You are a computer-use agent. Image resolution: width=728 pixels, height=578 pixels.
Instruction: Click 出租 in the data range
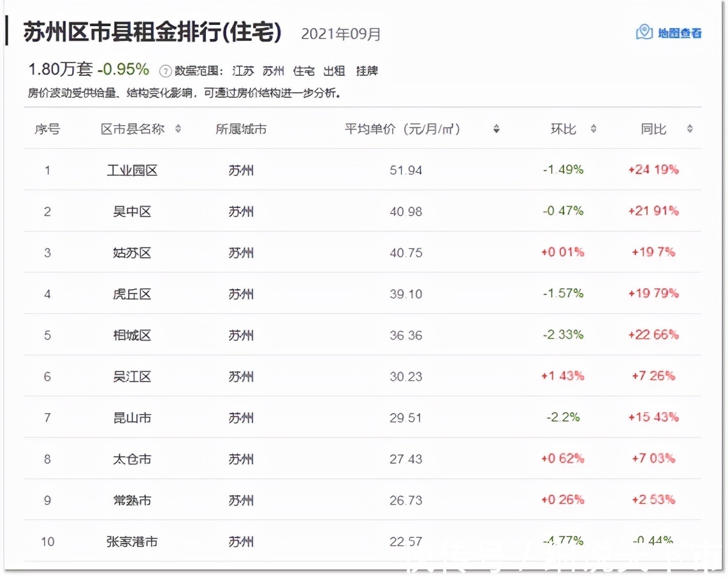coord(334,71)
